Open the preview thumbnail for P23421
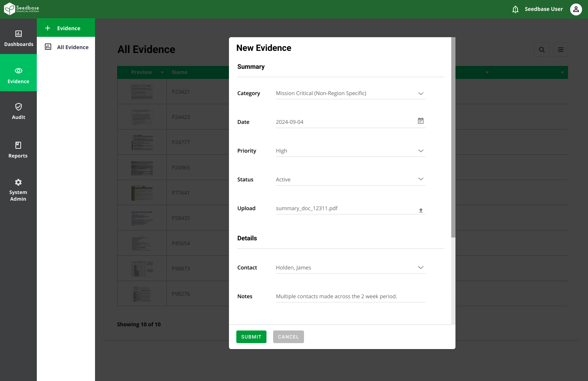 pos(142,92)
